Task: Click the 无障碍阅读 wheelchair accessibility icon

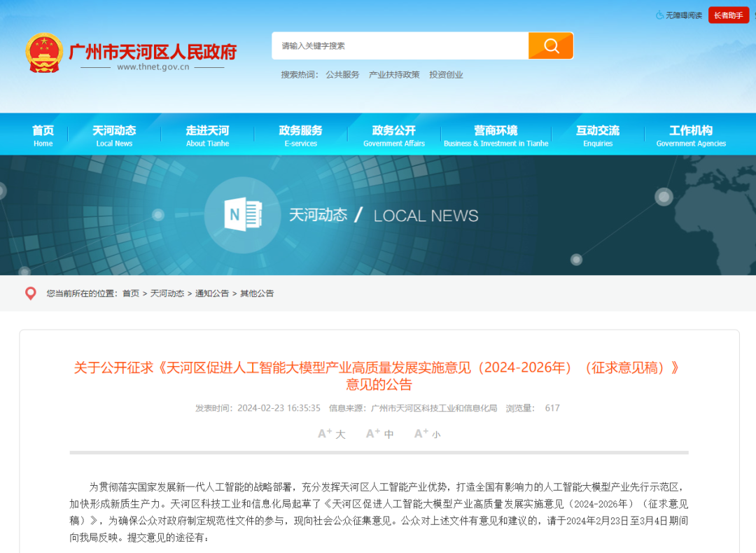Action: coord(659,14)
